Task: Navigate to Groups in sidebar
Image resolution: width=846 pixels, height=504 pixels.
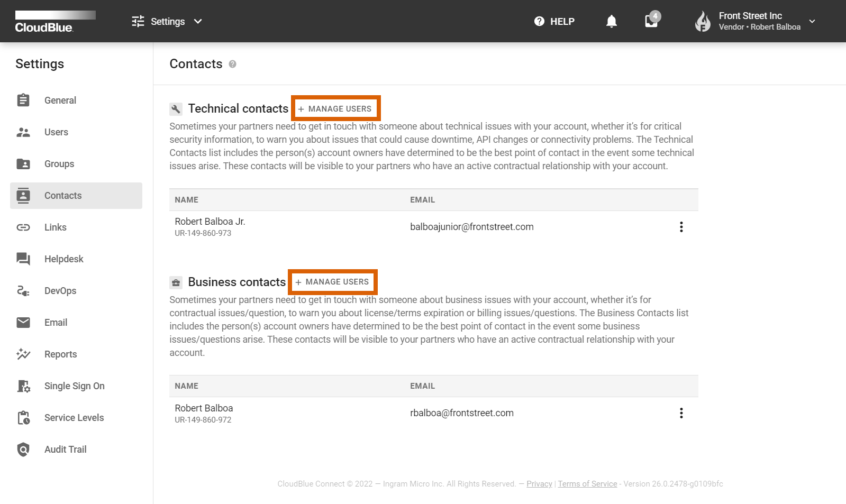Action: 59,164
